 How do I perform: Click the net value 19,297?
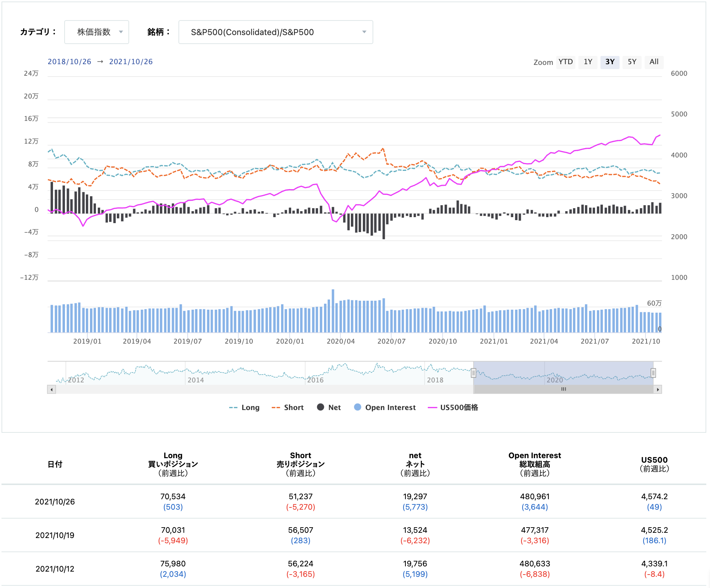click(415, 497)
